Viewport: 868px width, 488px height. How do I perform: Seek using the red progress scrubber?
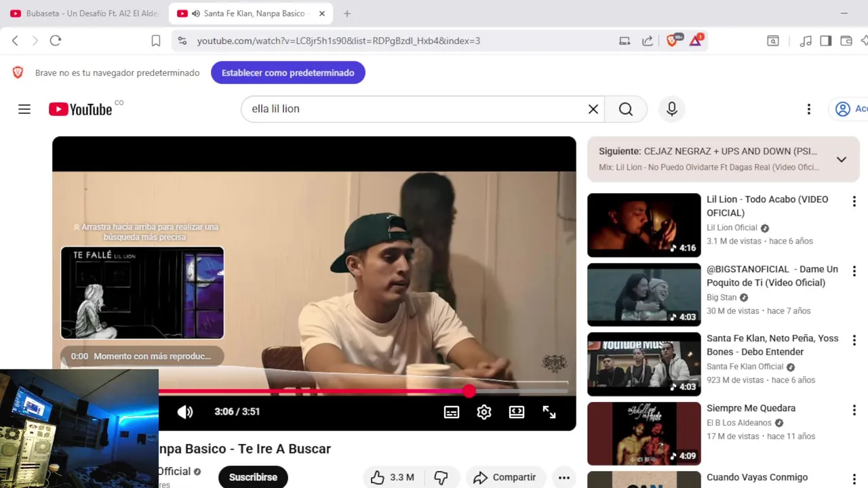pyautogui.click(x=469, y=391)
